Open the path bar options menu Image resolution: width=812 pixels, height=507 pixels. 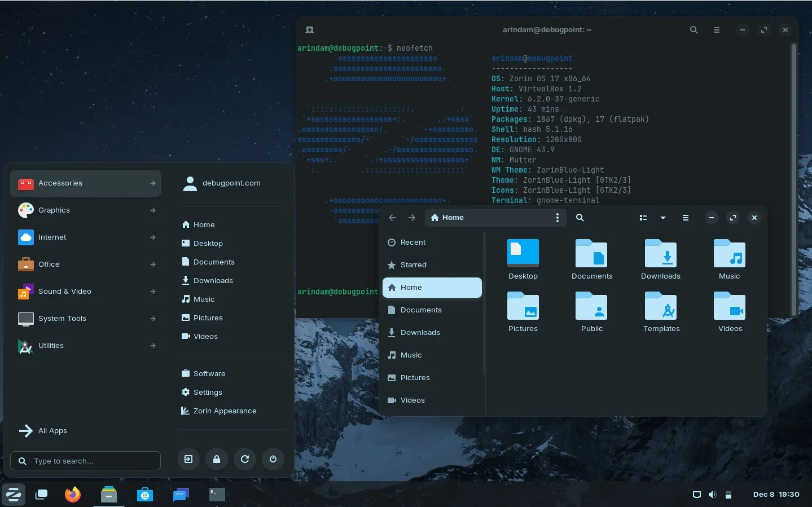coord(557,218)
